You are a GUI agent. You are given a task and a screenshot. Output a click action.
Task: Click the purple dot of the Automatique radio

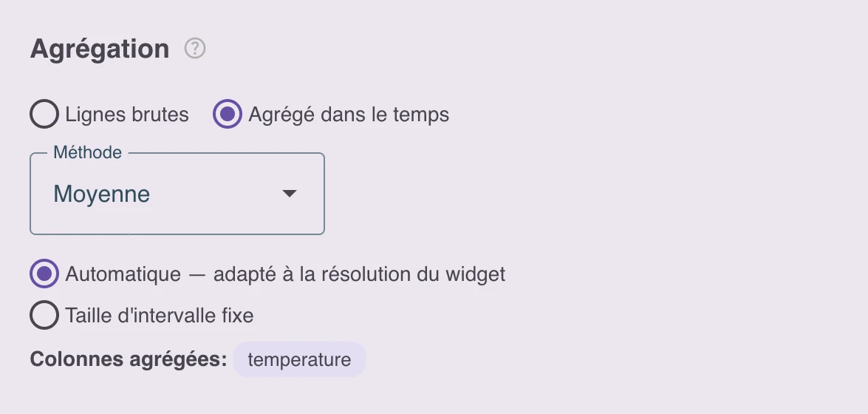click(x=44, y=274)
